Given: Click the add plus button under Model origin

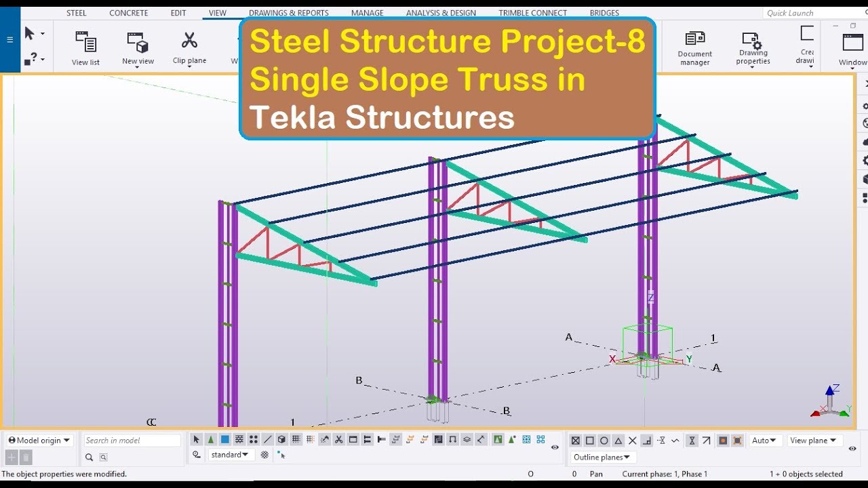Looking at the screenshot, I should (x=12, y=457).
